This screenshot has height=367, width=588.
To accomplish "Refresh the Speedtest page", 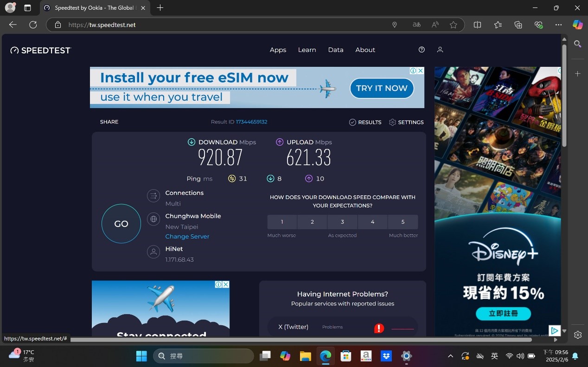I will [x=33, y=25].
